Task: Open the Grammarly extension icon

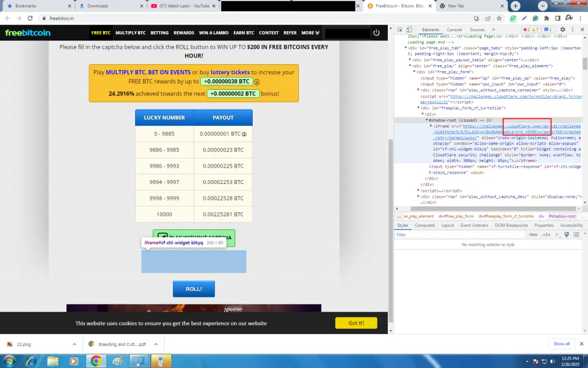Action: [535, 18]
